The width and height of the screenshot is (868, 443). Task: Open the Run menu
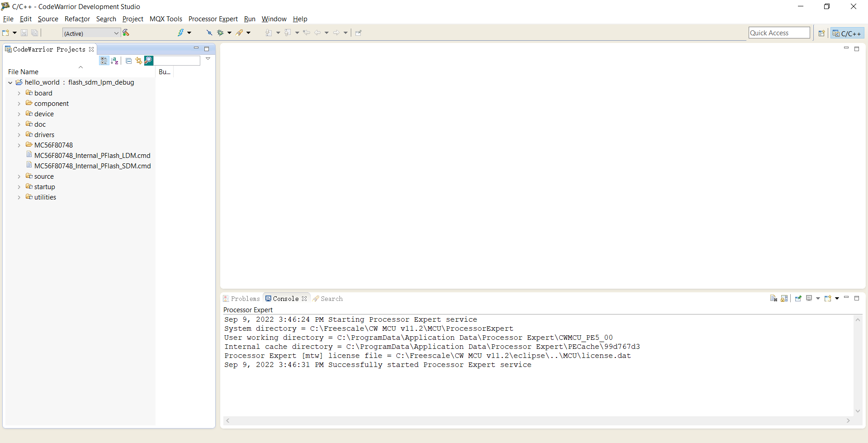(x=250, y=19)
